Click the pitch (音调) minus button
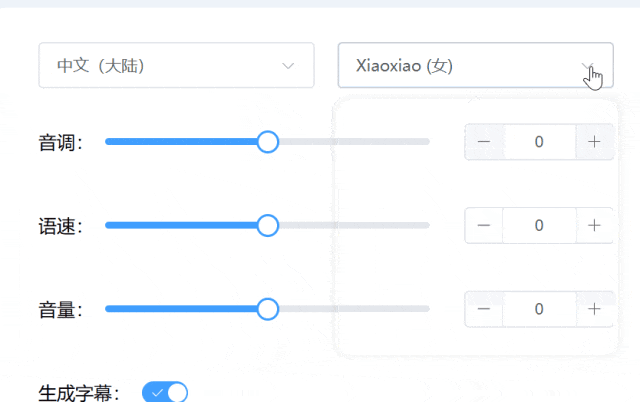Image resolution: width=640 pixels, height=402 pixels. pyautogui.click(x=484, y=142)
